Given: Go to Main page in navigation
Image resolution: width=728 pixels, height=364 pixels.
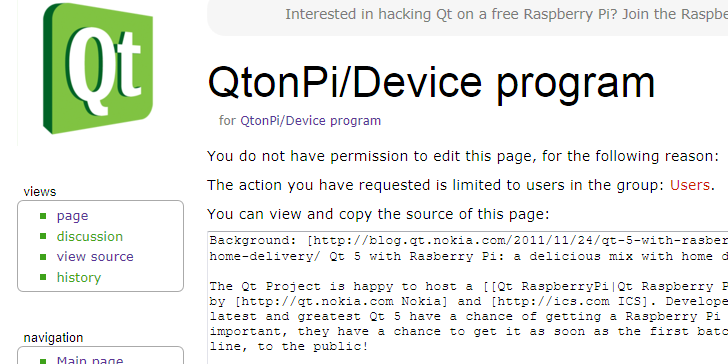Looking at the screenshot, I should coord(90,360).
